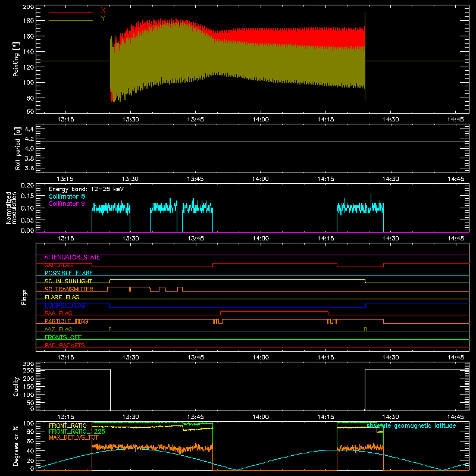476x476 pixels.
Task: Select the "X" legend label
Action: pos(103,11)
